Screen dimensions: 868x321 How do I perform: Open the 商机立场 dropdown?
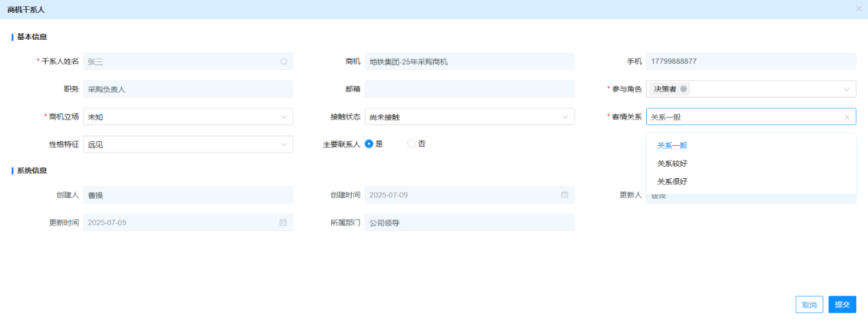[x=188, y=117]
